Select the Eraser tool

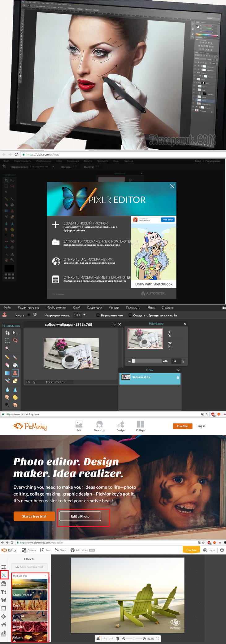pyautogui.click(x=7, y=365)
